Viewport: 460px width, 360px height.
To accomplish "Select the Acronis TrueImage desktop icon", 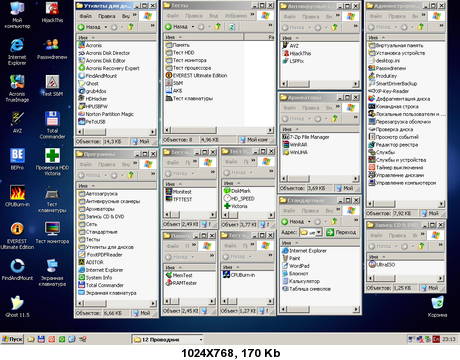I will [x=17, y=88].
